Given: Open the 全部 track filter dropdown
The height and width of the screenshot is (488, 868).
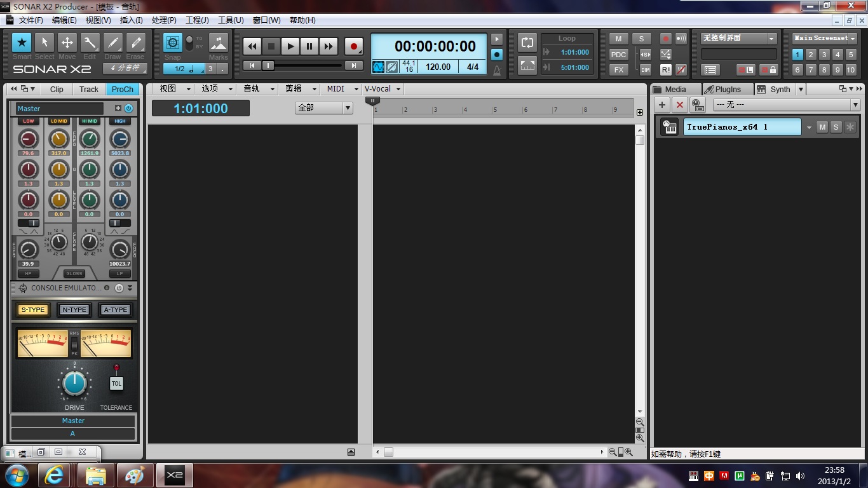Looking at the screenshot, I should coord(324,108).
